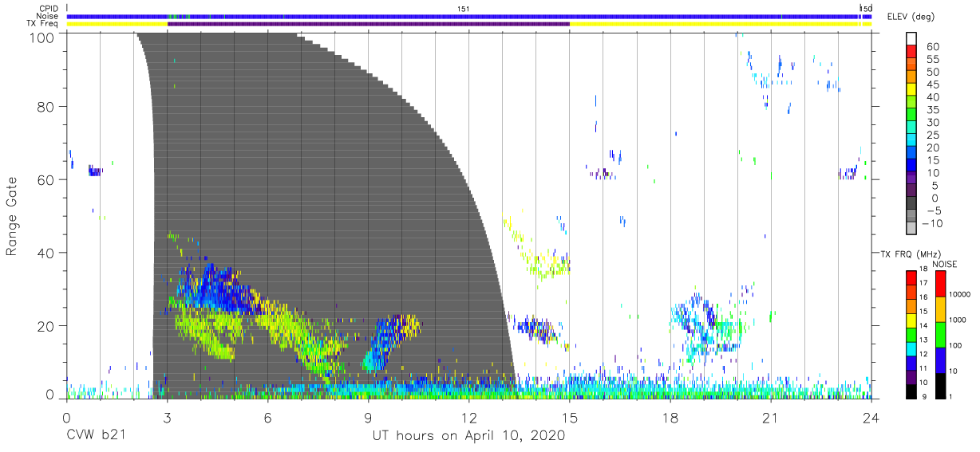Click the 30 tick on ELEV colorbar
The image size is (980, 452).
tap(931, 123)
